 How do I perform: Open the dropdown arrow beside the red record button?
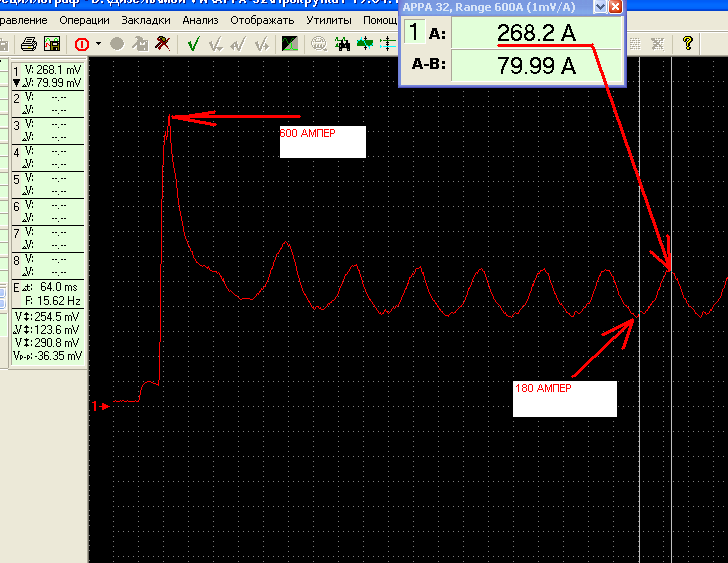click(98, 44)
